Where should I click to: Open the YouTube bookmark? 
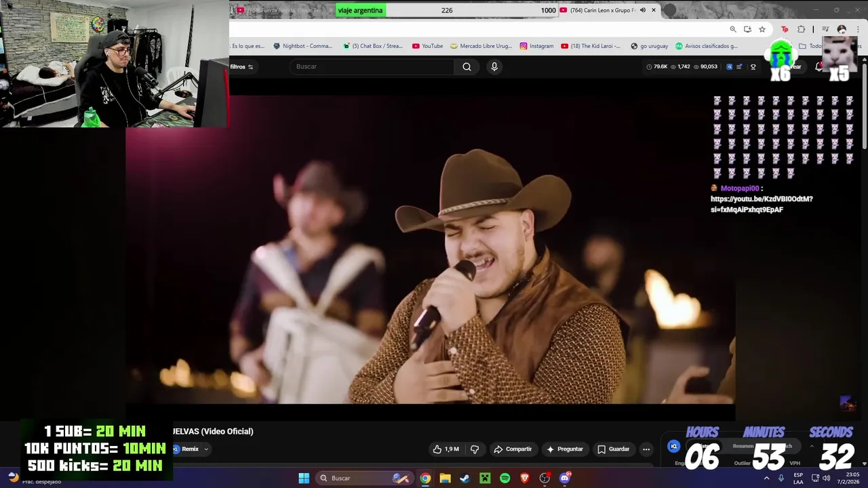pos(427,46)
